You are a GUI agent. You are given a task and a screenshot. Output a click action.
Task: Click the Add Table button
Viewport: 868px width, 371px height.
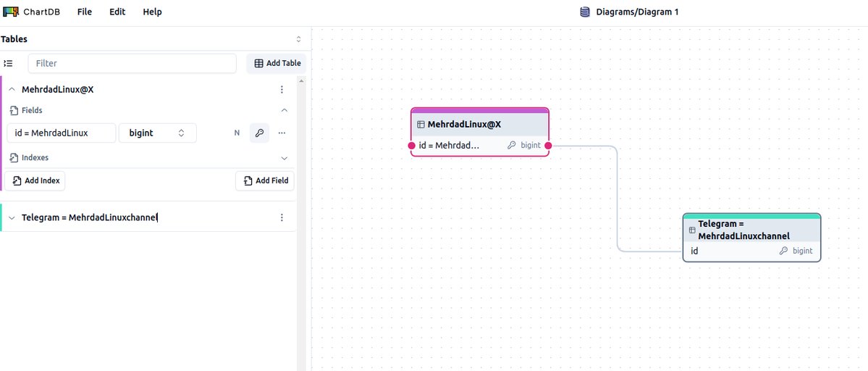[277, 64]
